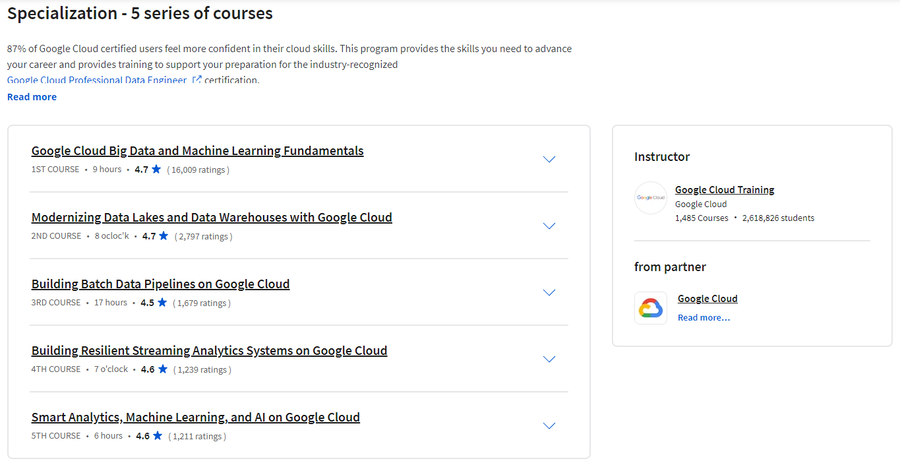Click the (1,211 ratings) text
This screenshot has width=900, height=467.
pyautogui.click(x=197, y=436)
